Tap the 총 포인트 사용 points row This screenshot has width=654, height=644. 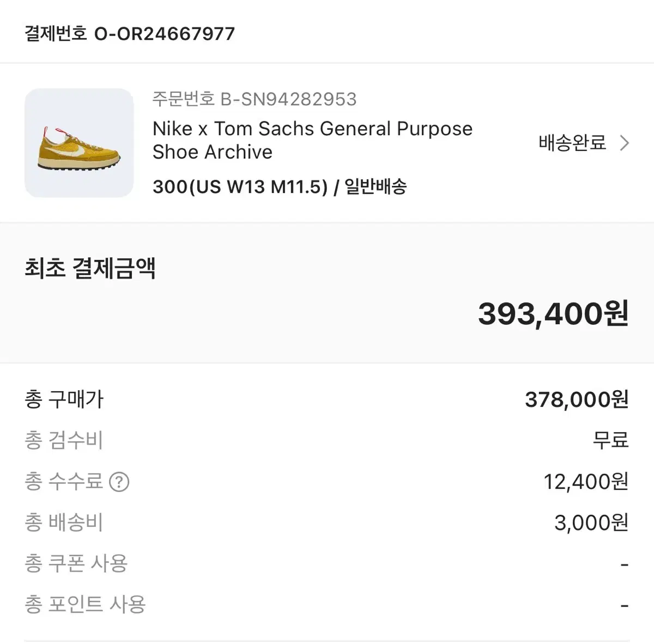(x=327, y=604)
